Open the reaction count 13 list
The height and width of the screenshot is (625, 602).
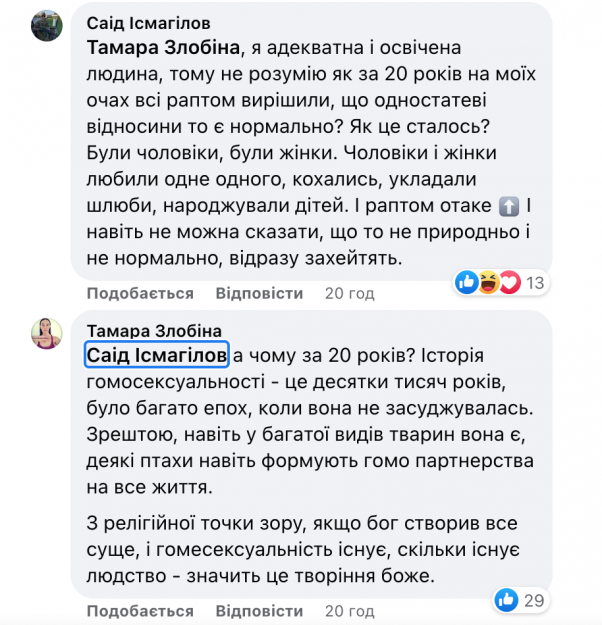coord(535,283)
